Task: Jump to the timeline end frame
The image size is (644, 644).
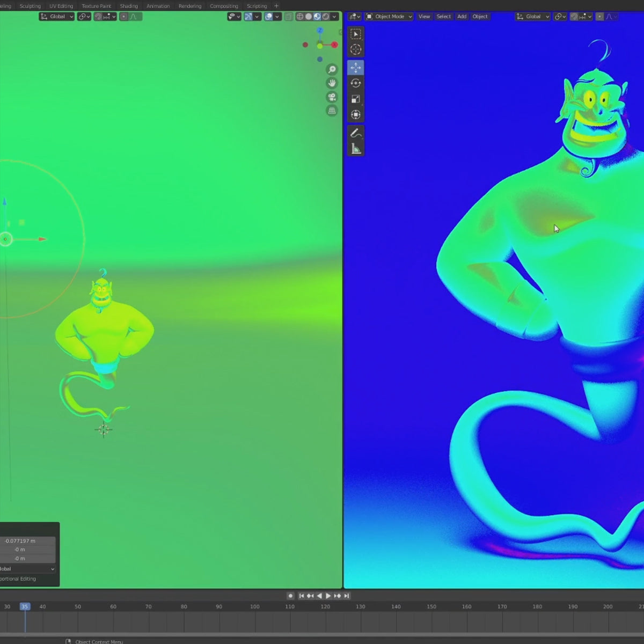Action: pos(347,596)
